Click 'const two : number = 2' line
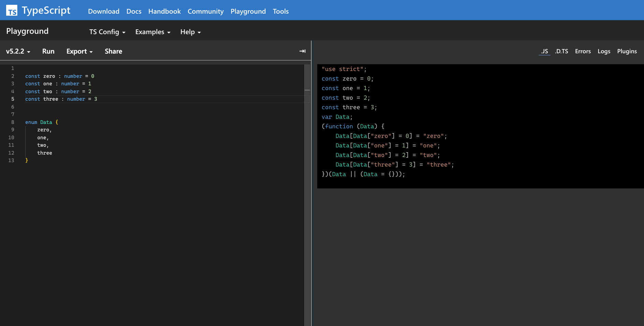The image size is (644, 326). [58, 91]
